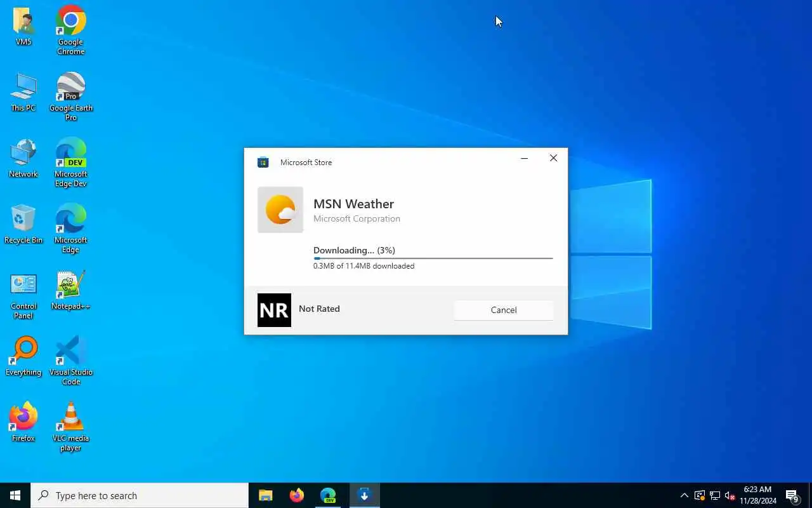Select the VM5 folder desktop icon
The width and height of the screenshot is (812, 508).
(23, 27)
